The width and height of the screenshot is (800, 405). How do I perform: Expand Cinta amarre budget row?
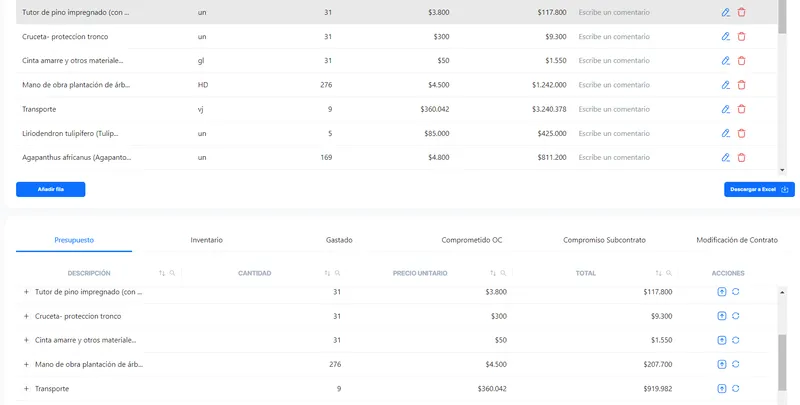pos(27,340)
